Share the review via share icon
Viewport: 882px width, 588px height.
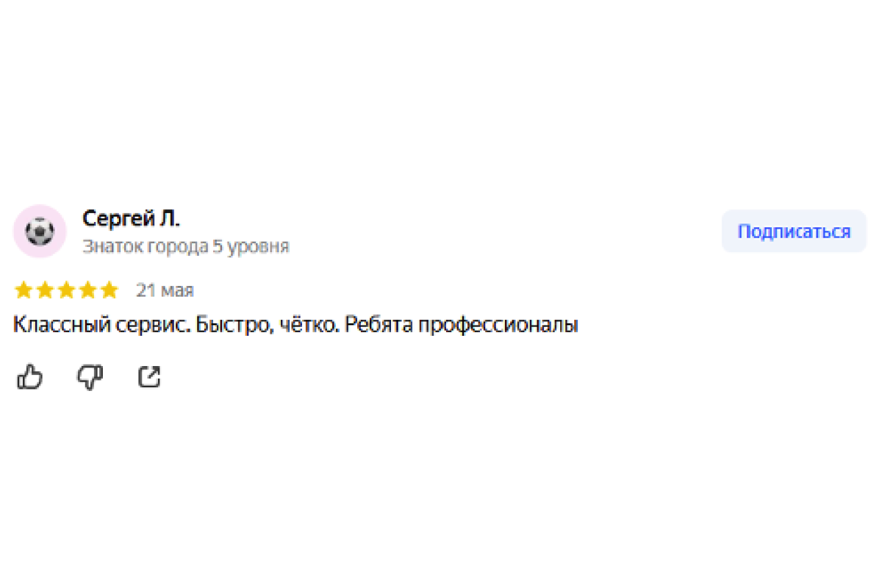150,377
